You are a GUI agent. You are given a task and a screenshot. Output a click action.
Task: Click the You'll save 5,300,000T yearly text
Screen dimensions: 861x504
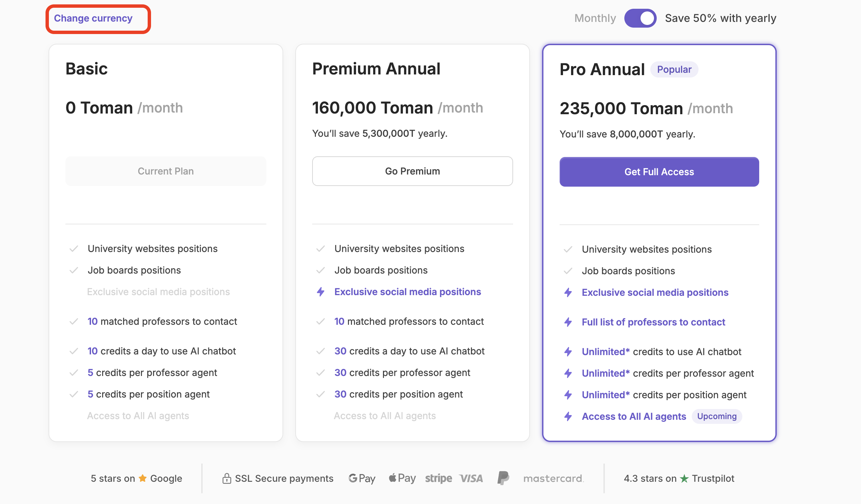[x=380, y=133]
